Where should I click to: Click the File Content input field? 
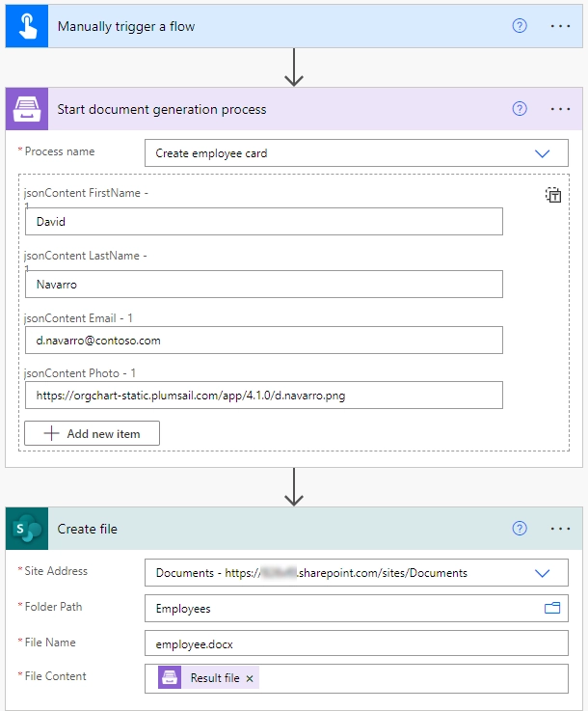pyautogui.click(x=357, y=678)
